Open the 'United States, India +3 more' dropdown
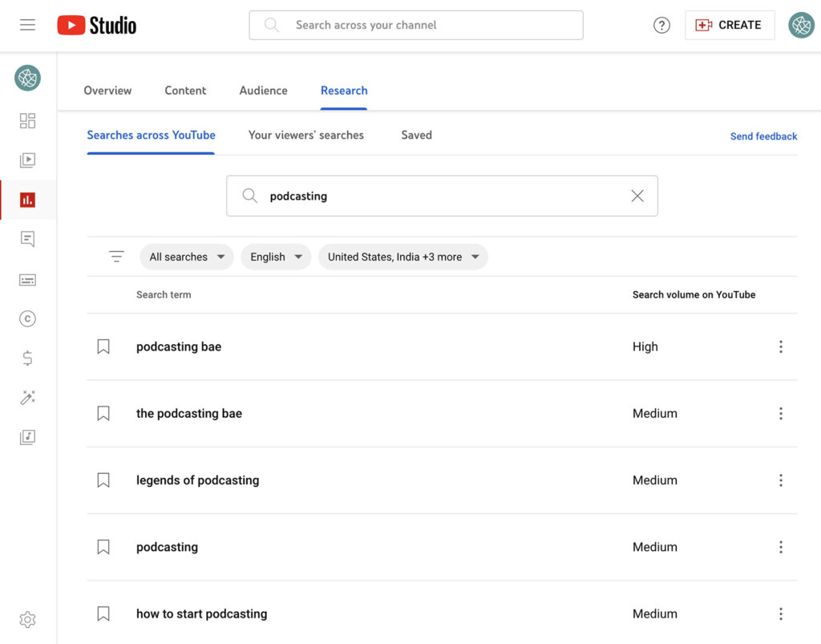 click(x=403, y=257)
